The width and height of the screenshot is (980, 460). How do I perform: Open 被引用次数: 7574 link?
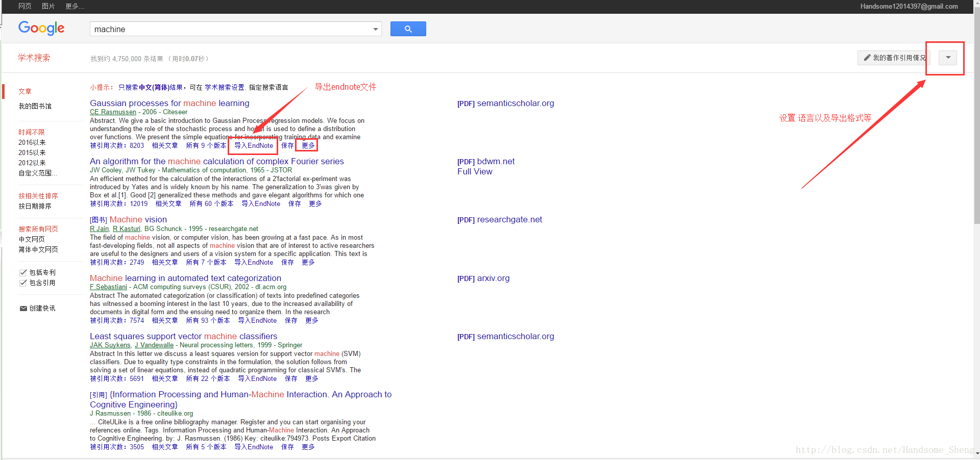[117, 320]
